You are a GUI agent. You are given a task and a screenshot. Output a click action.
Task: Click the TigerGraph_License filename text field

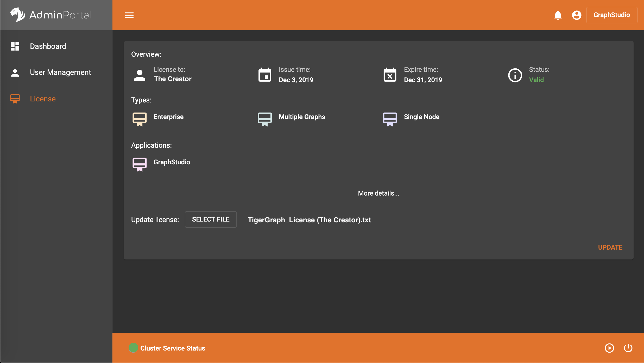(x=309, y=219)
